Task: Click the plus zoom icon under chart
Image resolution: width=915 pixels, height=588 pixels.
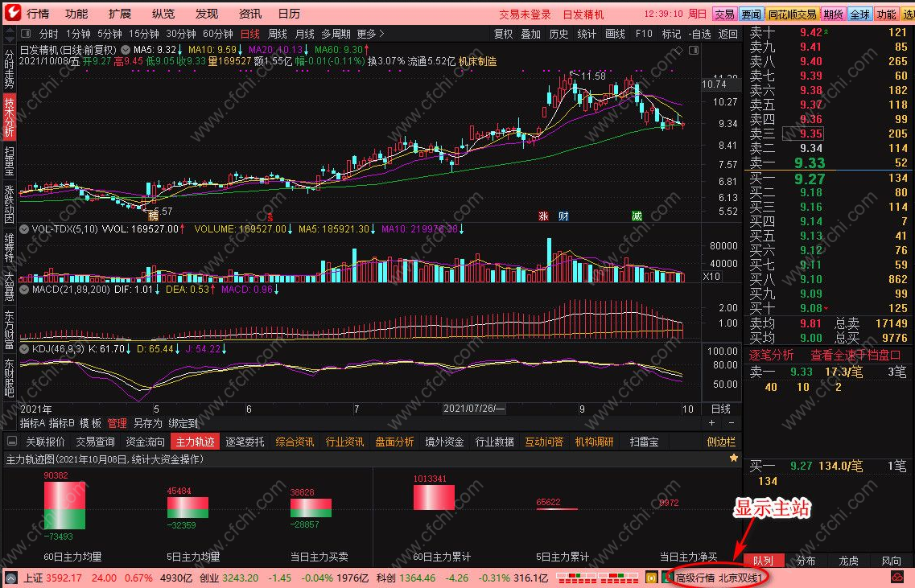Action: pos(711,423)
